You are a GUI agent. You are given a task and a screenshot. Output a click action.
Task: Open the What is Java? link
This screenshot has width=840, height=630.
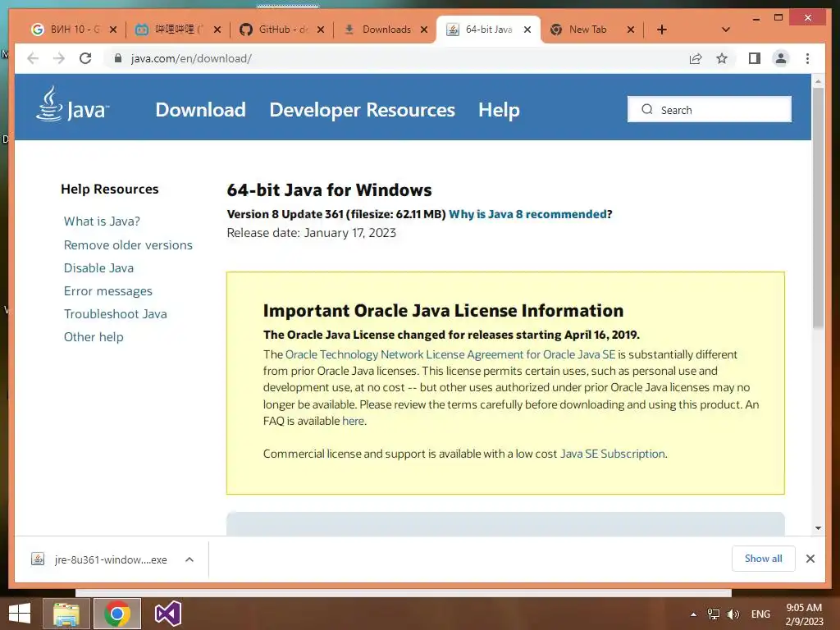102,221
